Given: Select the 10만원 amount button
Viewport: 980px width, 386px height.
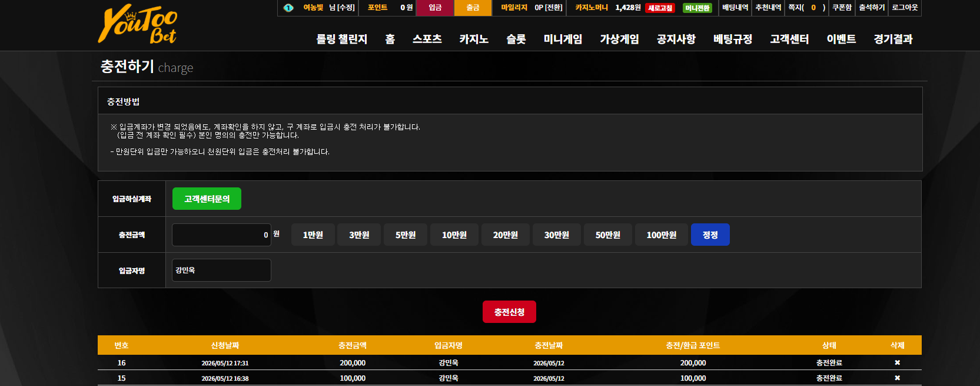Looking at the screenshot, I should pyautogui.click(x=454, y=235).
